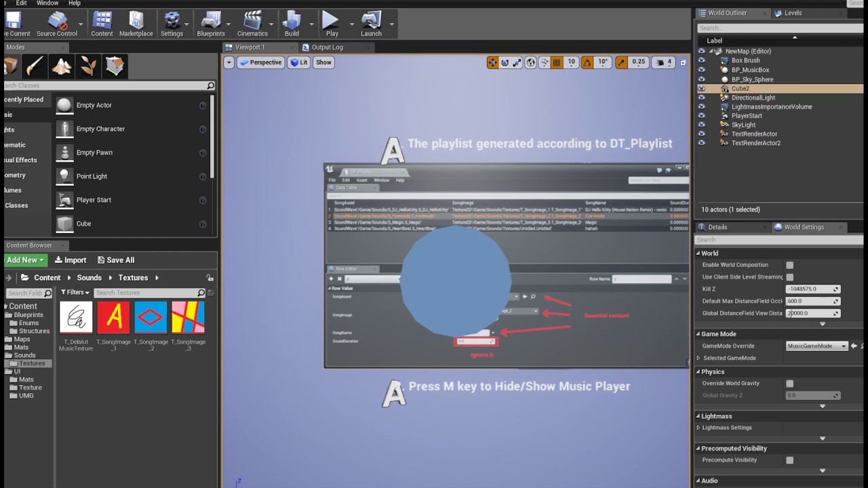Click the camera speed icon in viewport
The image size is (868, 488).
tap(659, 62)
